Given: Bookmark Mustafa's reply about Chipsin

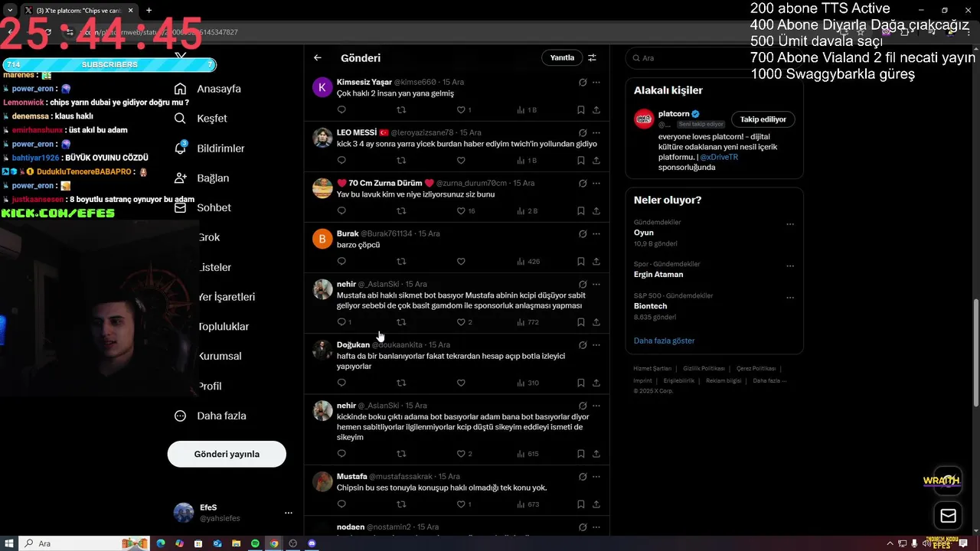Looking at the screenshot, I should pos(581,505).
